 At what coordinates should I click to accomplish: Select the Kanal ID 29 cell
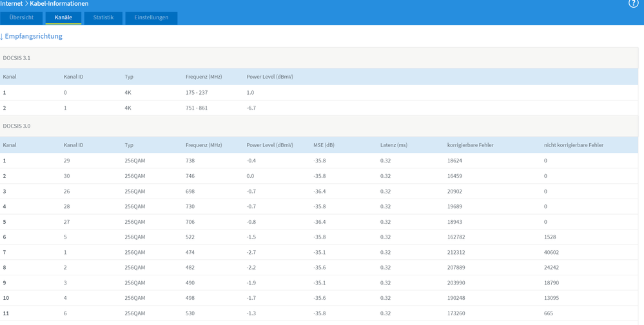(x=67, y=161)
